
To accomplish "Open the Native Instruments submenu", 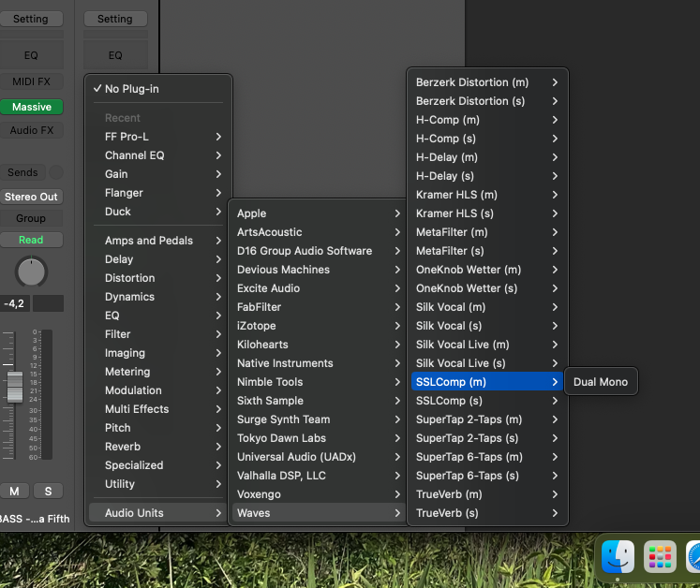I will pos(319,363).
